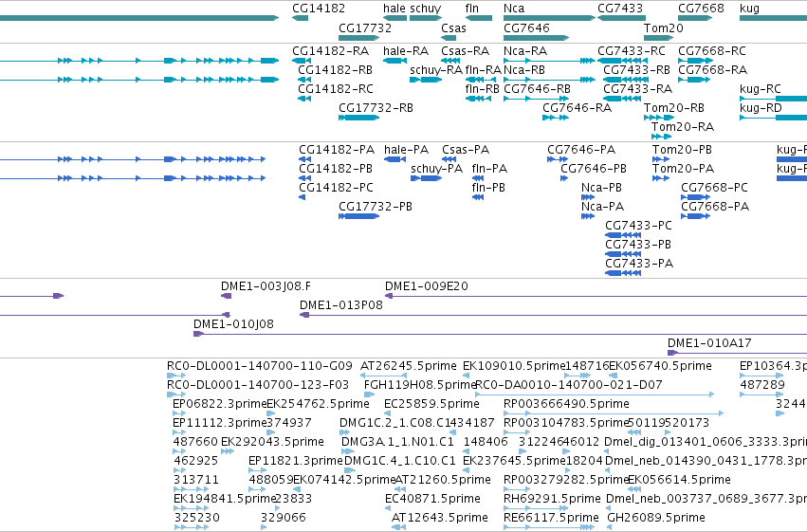Image resolution: width=807 pixels, height=532 pixels.
Task: Select protein CG14182-PA
Action: point(337,150)
